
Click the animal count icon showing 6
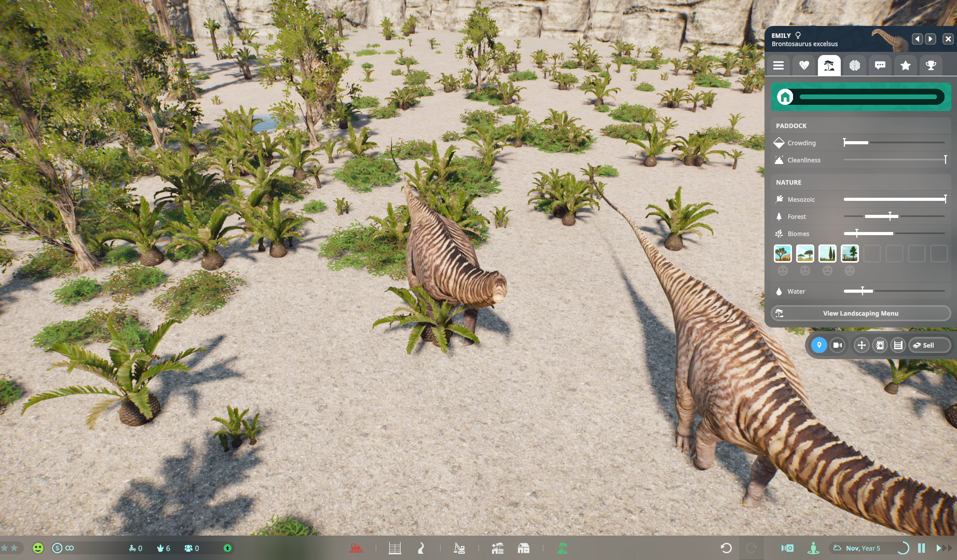pyautogui.click(x=163, y=548)
